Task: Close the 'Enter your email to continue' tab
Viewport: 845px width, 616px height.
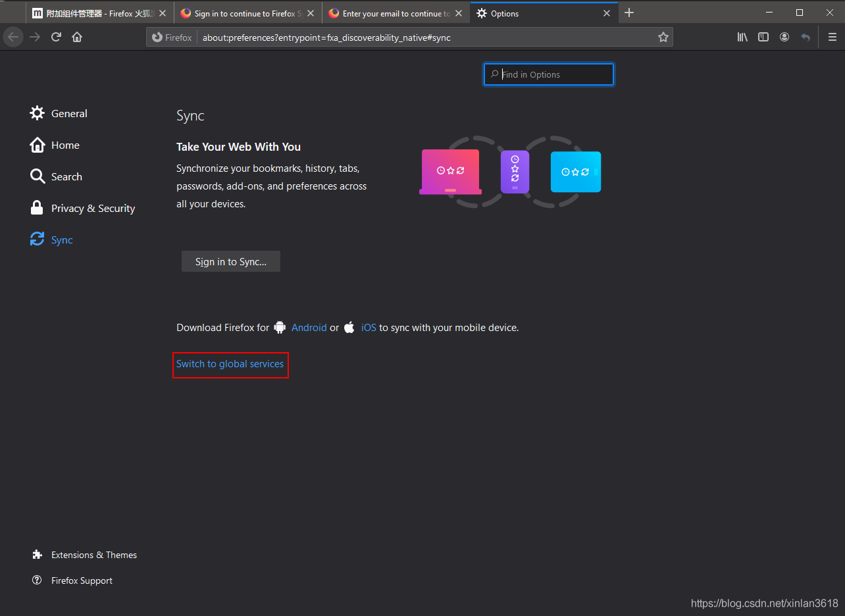Action: (459, 13)
